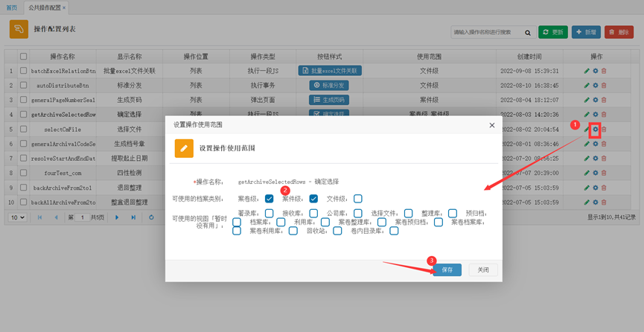The width and height of the screenshot is (644, 332).
Task: Focus the operation name search field
Action: click(x=487, y=32)
